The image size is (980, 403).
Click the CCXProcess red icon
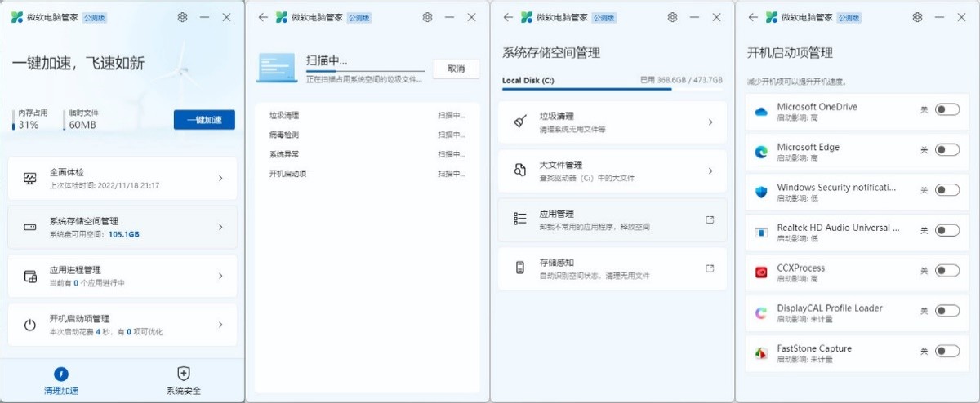pyautogui.click(x=761, y=272)
